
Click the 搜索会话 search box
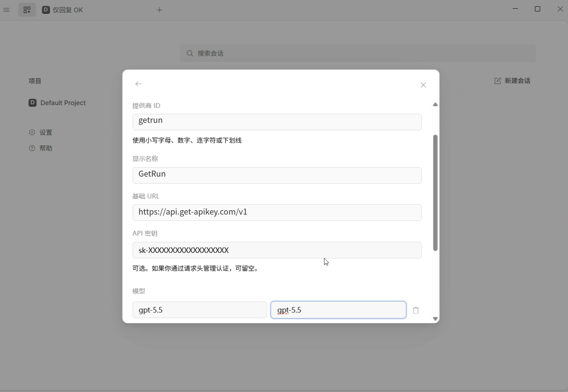[x=358, y=53]
